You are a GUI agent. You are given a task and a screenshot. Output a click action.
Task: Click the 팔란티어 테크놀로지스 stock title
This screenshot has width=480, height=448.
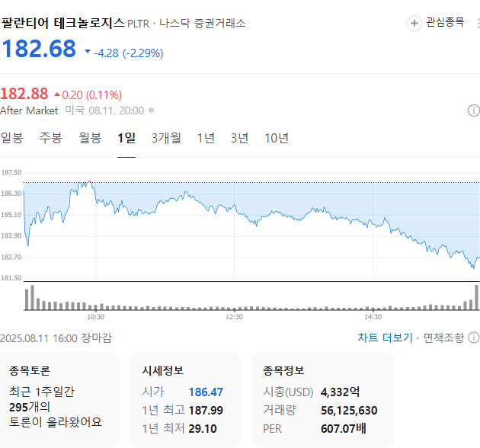tap(62, 24)
